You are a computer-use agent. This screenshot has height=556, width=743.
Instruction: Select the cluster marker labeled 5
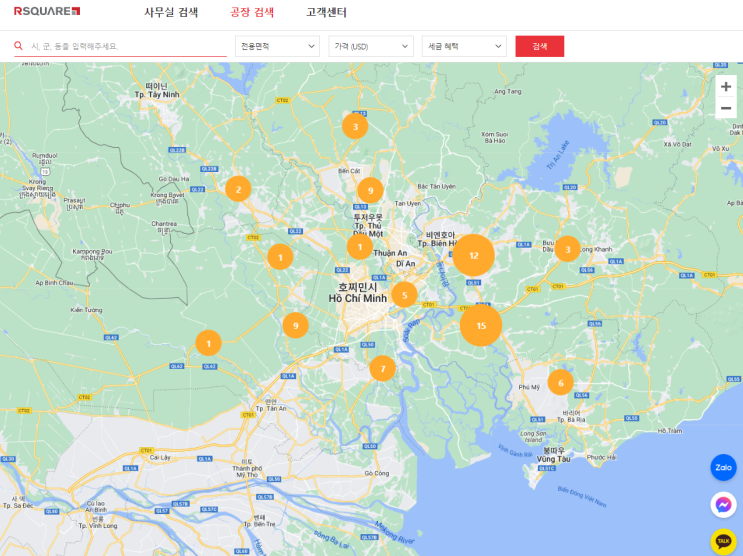tap(404, 295)
